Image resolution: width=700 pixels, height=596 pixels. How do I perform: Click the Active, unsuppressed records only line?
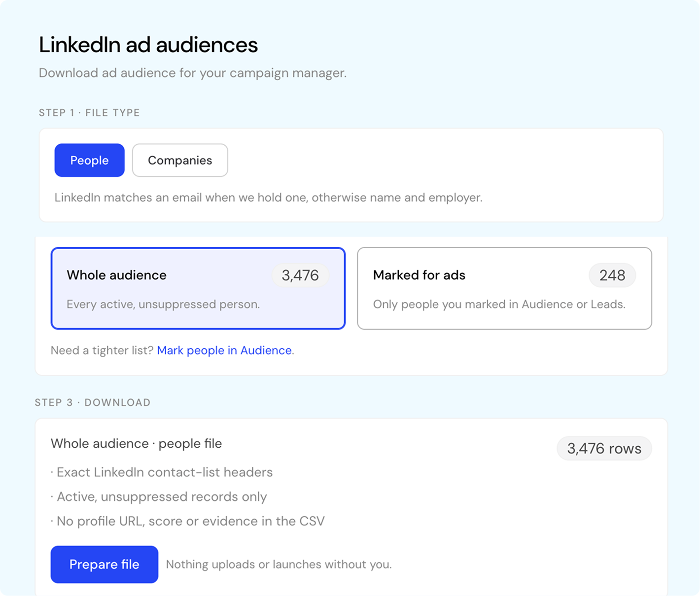tap(159, 497)
